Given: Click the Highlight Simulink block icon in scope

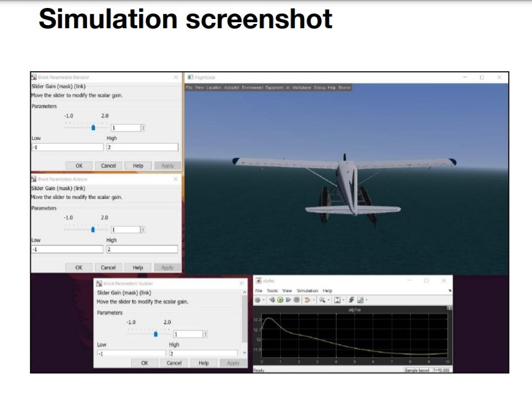Looking at the screenshot, I should coord(308,300).
